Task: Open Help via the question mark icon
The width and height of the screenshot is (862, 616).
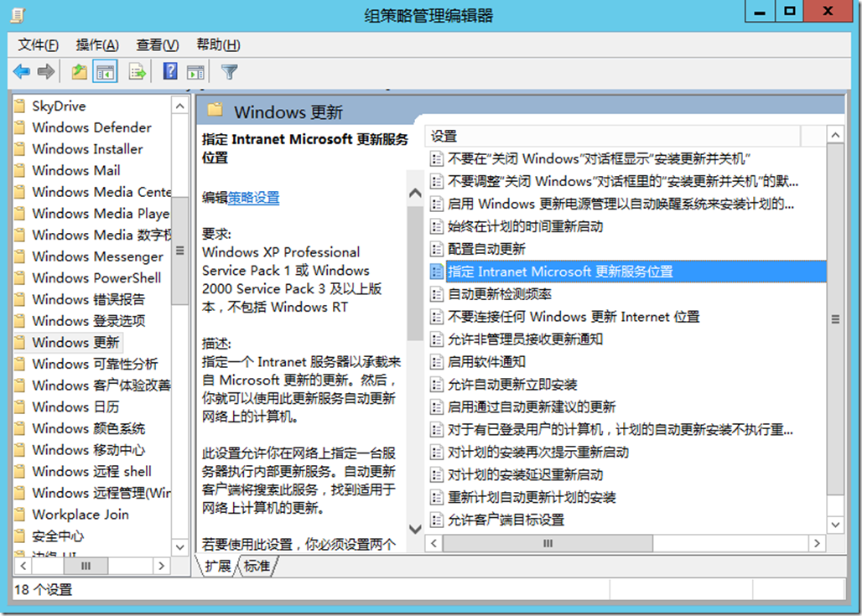Action: point(170,71)
